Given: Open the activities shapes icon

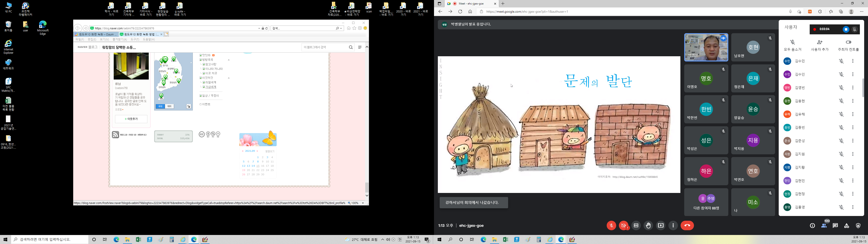Looking at the screenshot, I should pos(847,225).
